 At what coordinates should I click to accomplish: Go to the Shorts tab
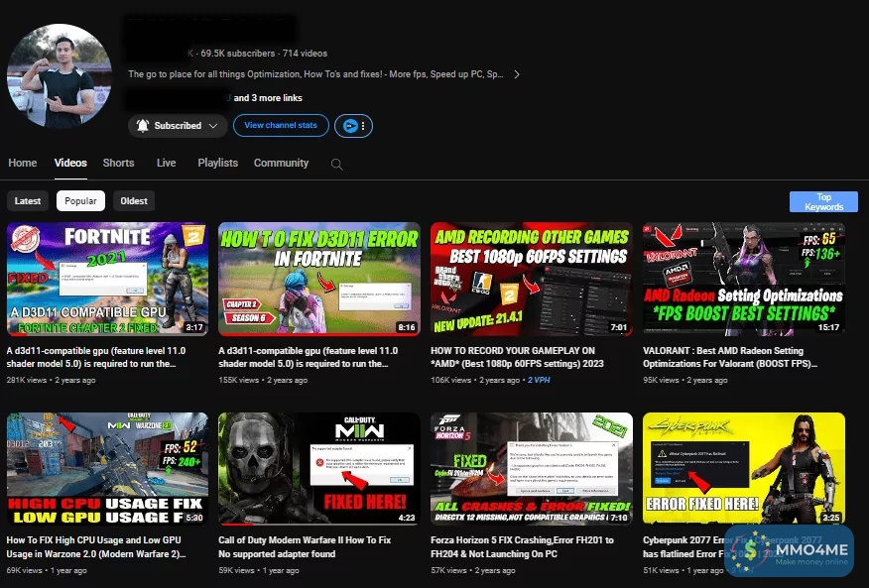pyautogui.click(x=119, y=163)
